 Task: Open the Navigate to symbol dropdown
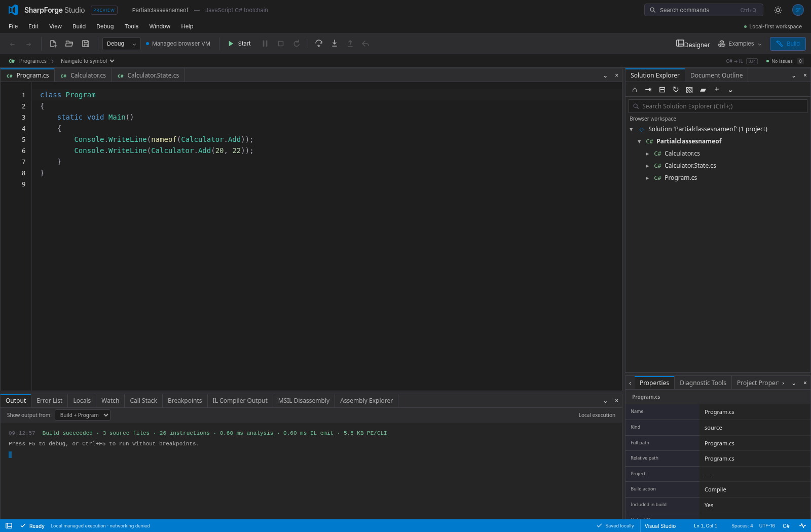pyautogui.click(x=88, y=61)
